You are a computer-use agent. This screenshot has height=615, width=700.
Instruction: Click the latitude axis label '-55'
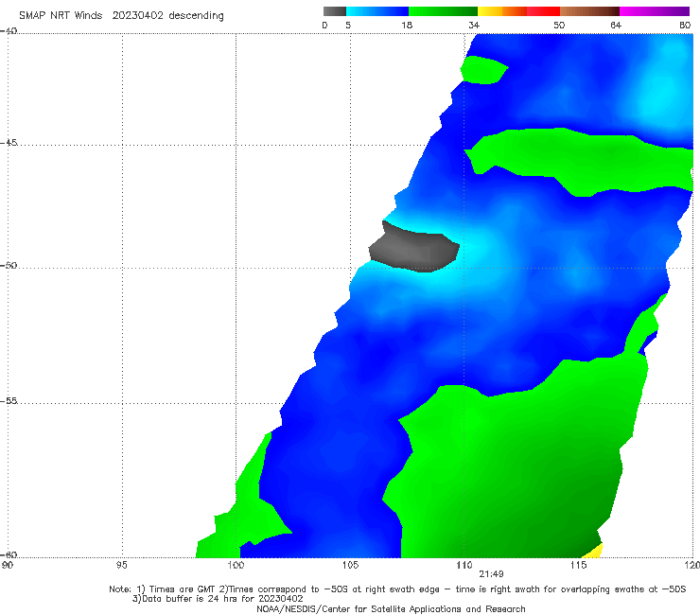click(9, 400)
